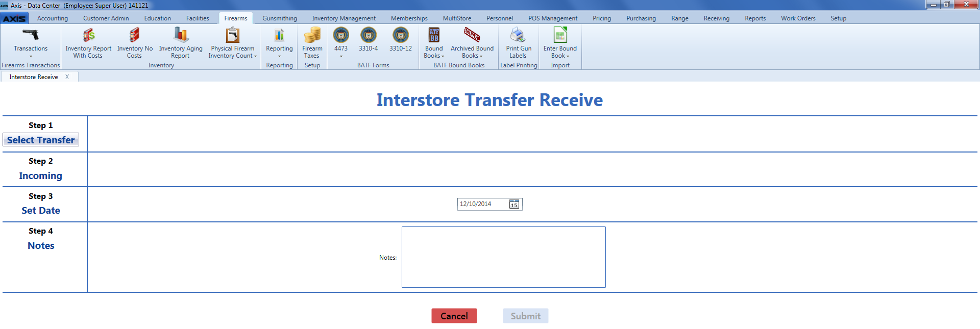Click the Submit button

pyautogui.click(x=526, y=316)
